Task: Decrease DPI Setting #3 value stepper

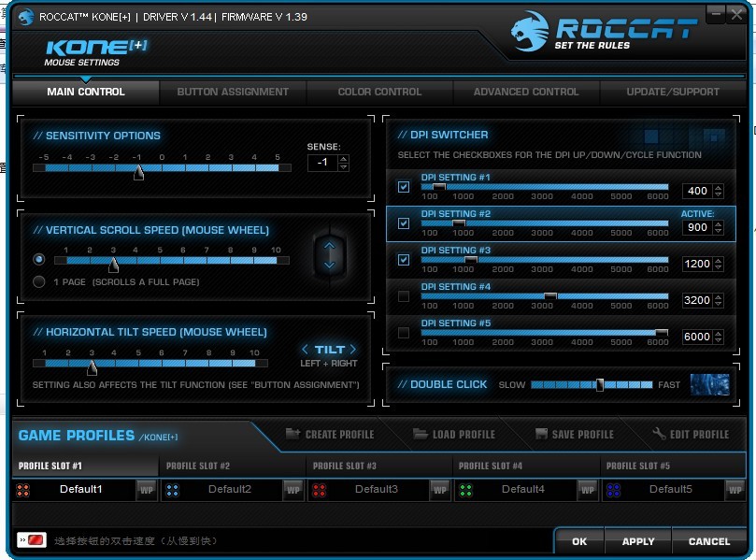Action: tap(719, 267)
